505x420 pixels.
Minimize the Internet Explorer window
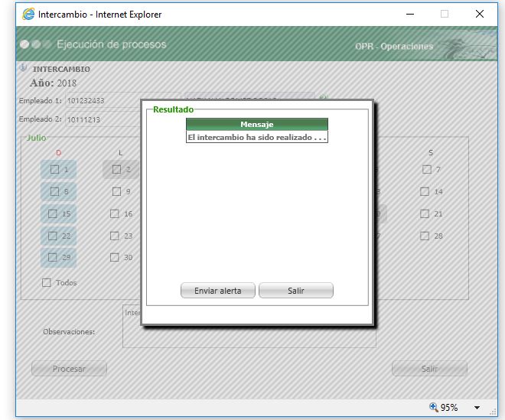coord(410,14)
